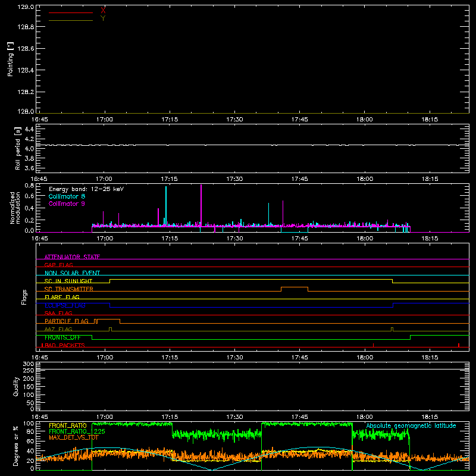Click the 0.8 tick label on modulation axis
This screenshot has width=476, height=476.
29,185
